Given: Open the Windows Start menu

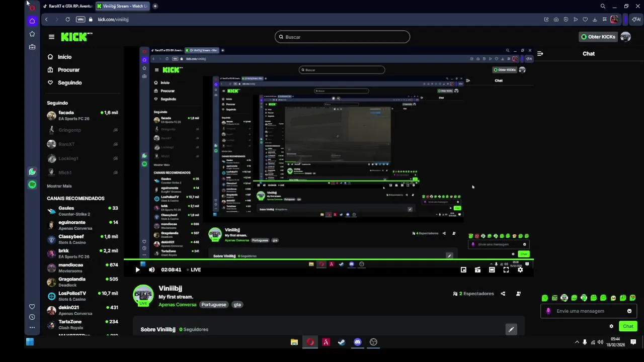Looking at the screenshot, I should pos(30,342).
